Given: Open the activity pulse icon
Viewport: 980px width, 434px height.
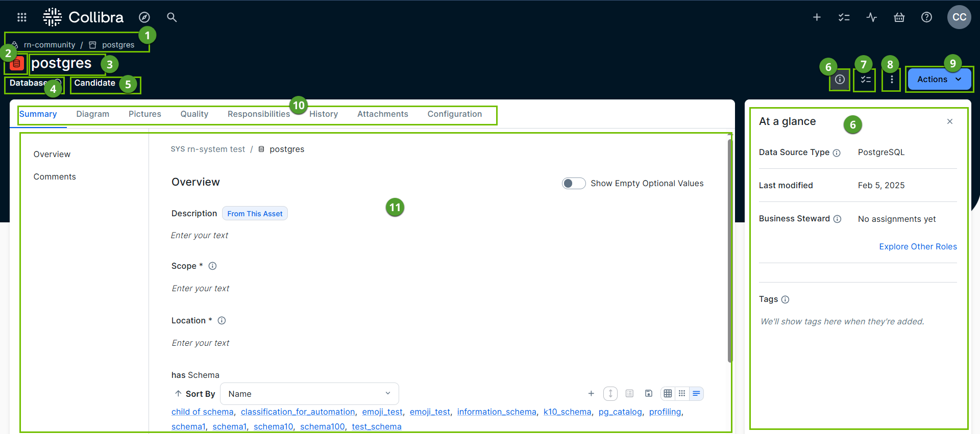Looking at the screenshot, I should click(871, 17).
